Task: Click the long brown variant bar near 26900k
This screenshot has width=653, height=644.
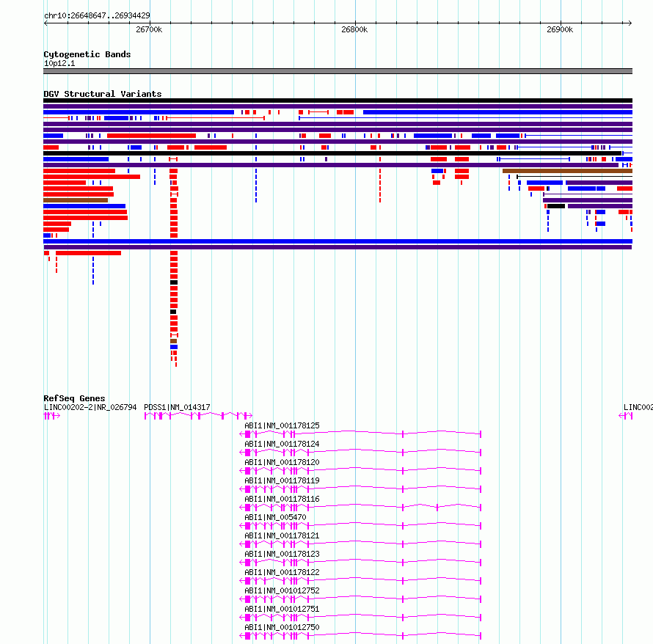Action: [567, 171]
